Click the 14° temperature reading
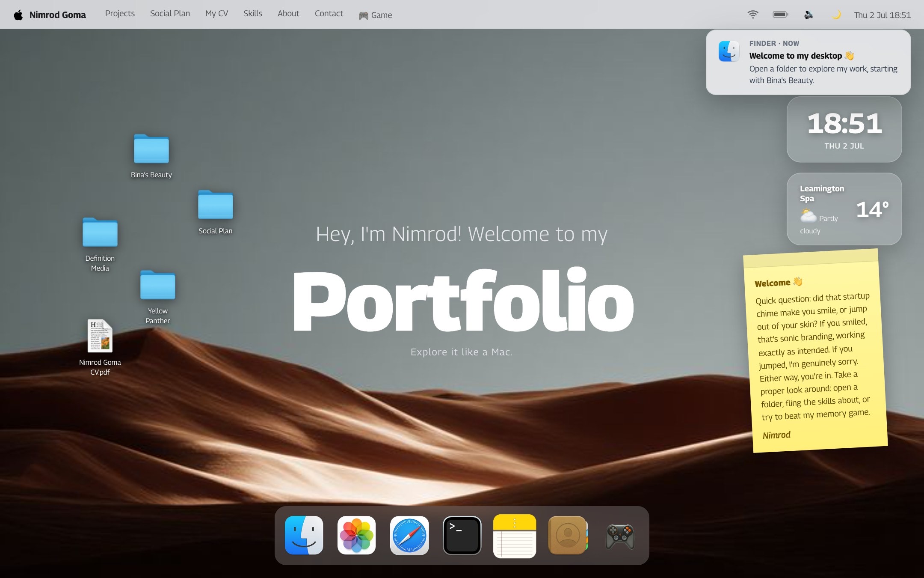924x578 pixels. (872, 210)
